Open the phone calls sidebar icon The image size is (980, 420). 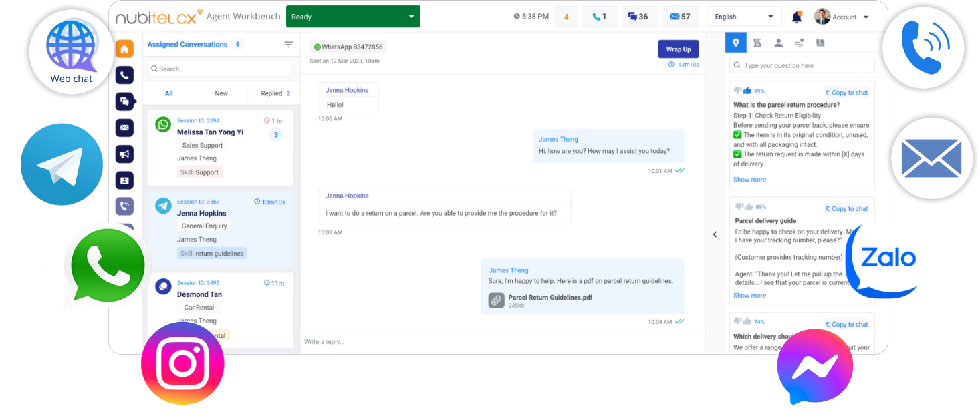click(x=124, y=75)
